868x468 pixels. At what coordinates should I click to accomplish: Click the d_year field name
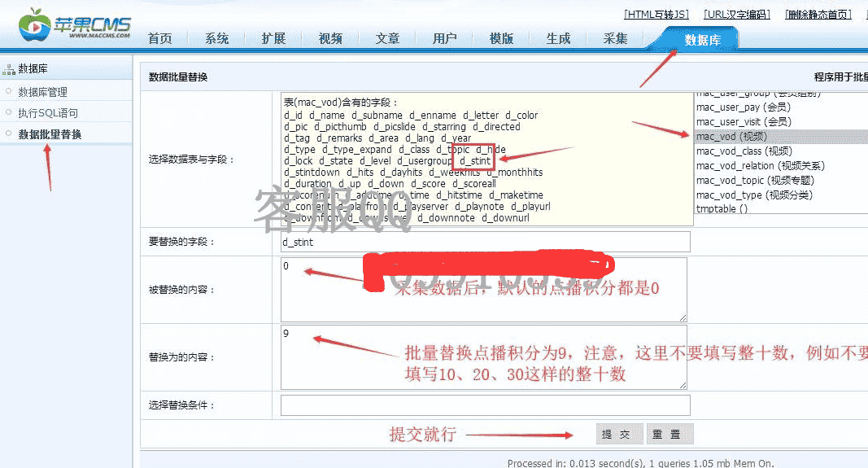(456, 138)
